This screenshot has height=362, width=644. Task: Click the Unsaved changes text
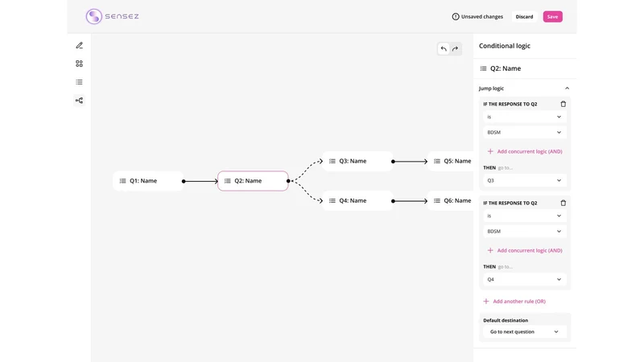coord(481,17)
